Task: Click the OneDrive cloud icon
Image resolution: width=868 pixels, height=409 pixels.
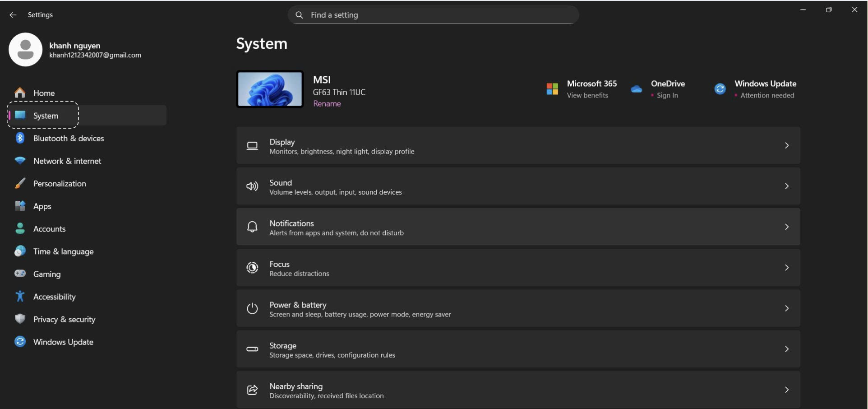Action: [x=636, y=89]
